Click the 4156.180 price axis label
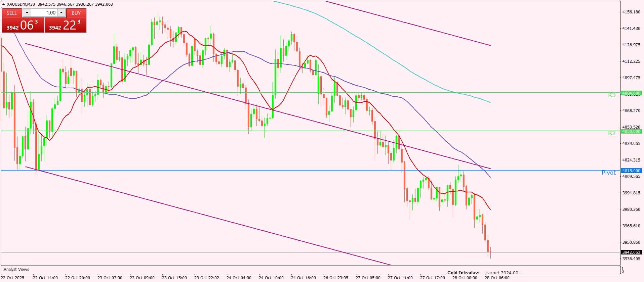Screen dimensions: 644x282 click(631, 12)
